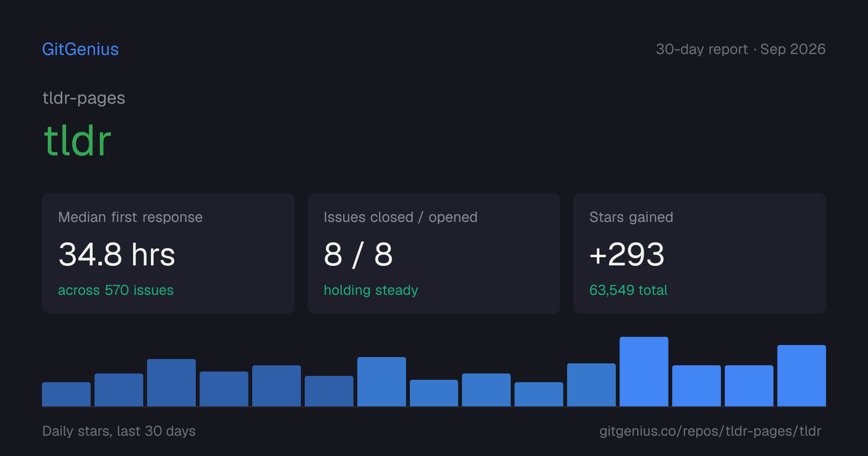
Task: Click the 34.8 hrs value
Action: click(x=117, y=254)
